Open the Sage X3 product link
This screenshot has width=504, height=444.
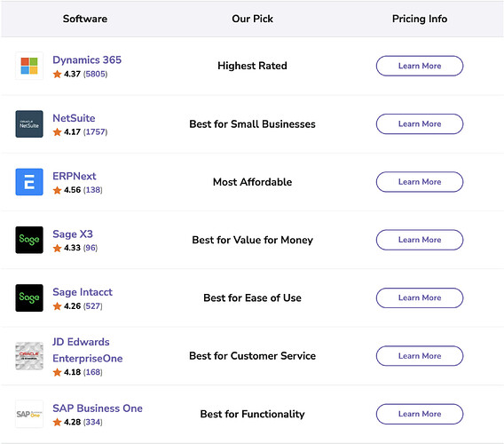pos(73,234)
